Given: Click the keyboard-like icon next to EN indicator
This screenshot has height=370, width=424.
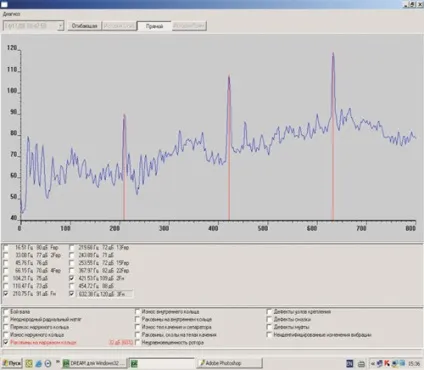Looking at the screenshot, I should click(361, 364).
